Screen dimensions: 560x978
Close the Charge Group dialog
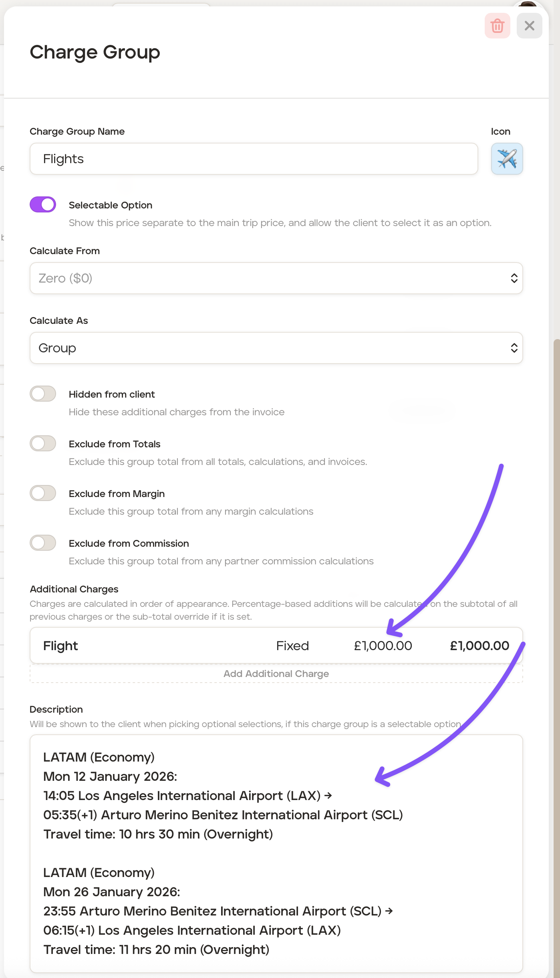[529, 26]
